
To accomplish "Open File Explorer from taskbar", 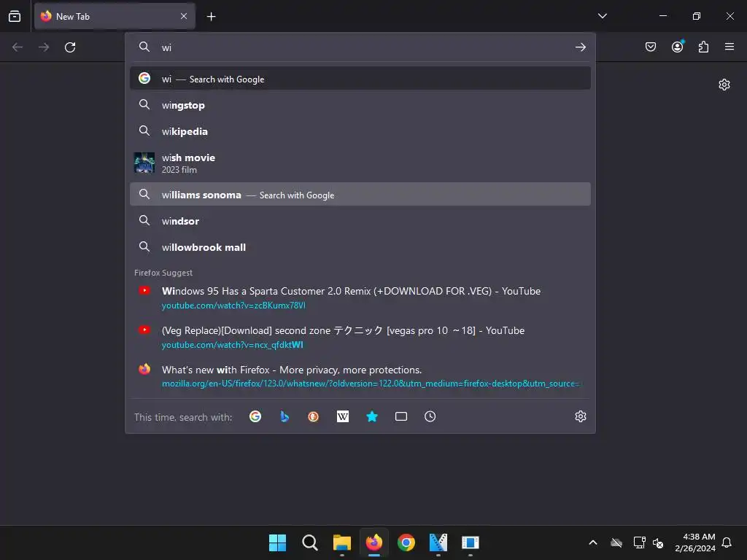I will click(342, 542).
